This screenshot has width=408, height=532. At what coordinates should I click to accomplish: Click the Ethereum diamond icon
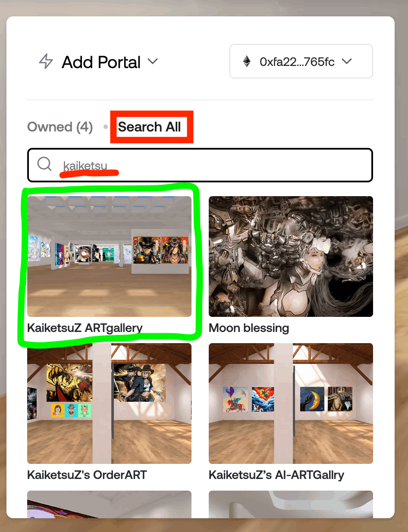(x=246, y=62)
